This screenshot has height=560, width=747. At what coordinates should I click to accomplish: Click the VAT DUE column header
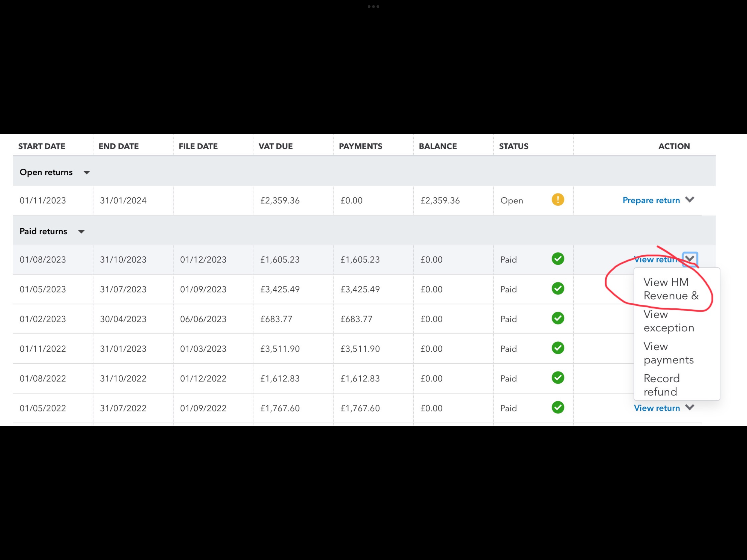coord(276,146)
